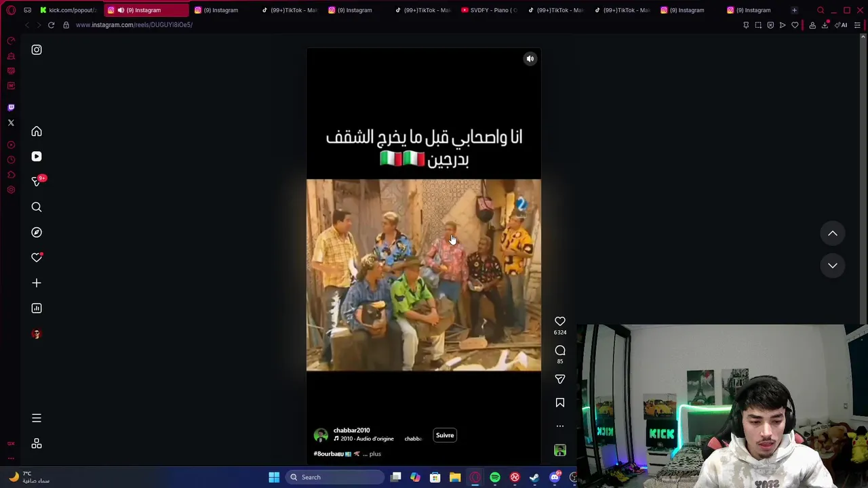Click the Instagram logo at sidebar top
Screen dimensions: 868x488
click(37, 49)
